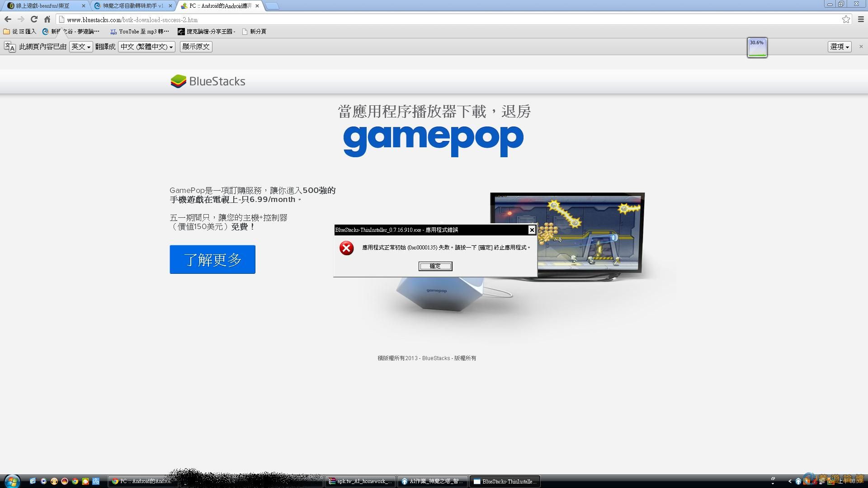This screenshot has width=868, height=488.
Task: Open Chrome menu hamburger icon
Action: pos(861,19)
